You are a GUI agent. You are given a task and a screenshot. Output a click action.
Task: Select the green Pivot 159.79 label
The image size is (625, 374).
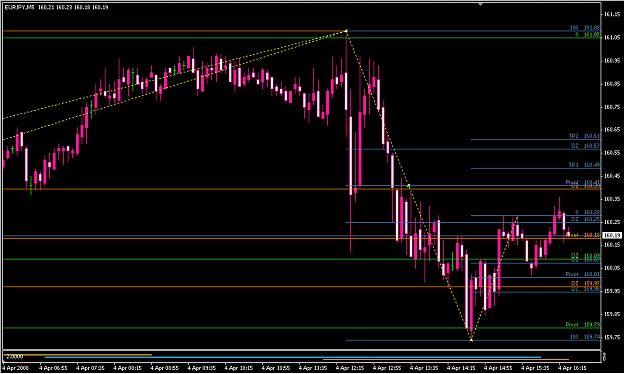click(x=583, y=325)
